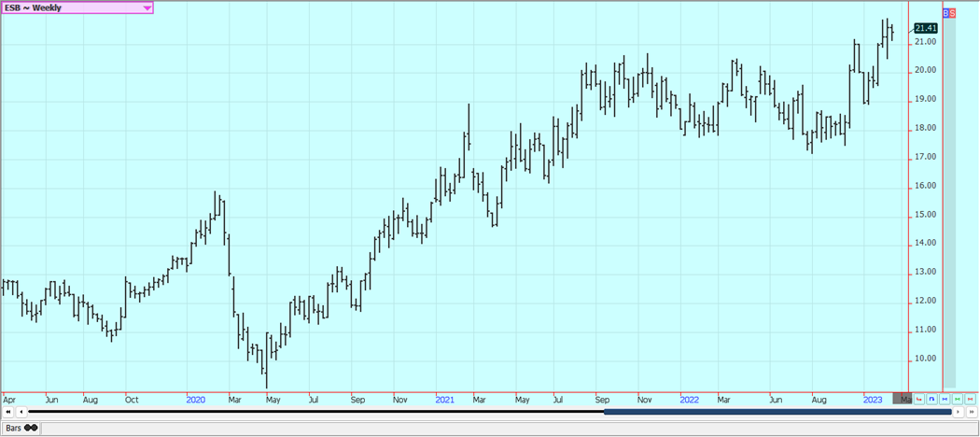This screenshot has height=437, width=980.
Task: Click the 15.00 level on price axis
Action: pos(925,215)
